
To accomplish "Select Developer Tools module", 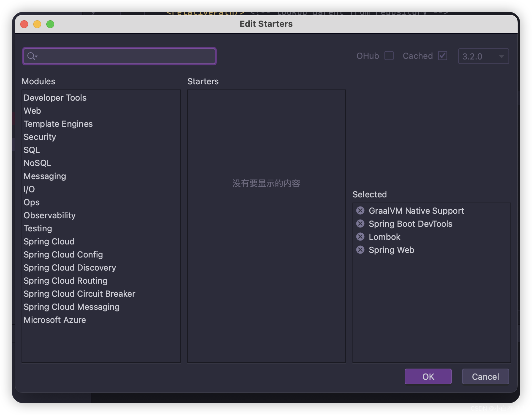I will (101, 98).
